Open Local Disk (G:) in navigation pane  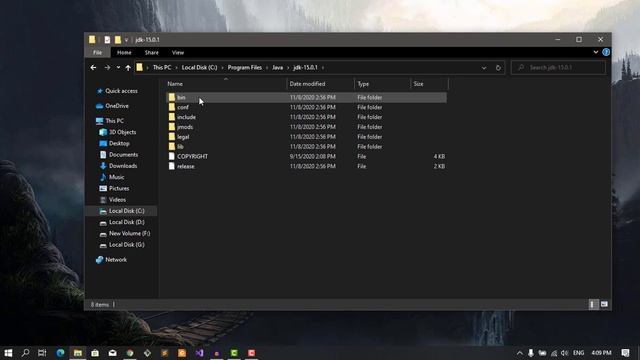tap(127, 244)
